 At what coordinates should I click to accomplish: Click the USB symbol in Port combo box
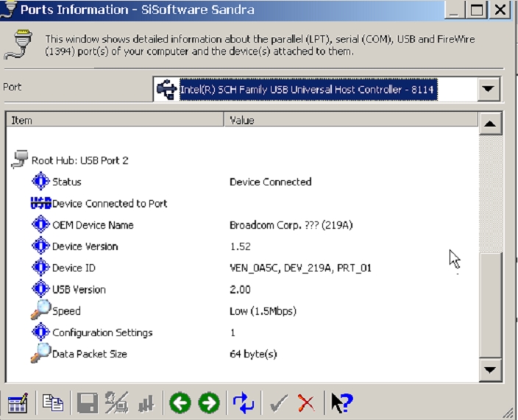tap(166, 89)
